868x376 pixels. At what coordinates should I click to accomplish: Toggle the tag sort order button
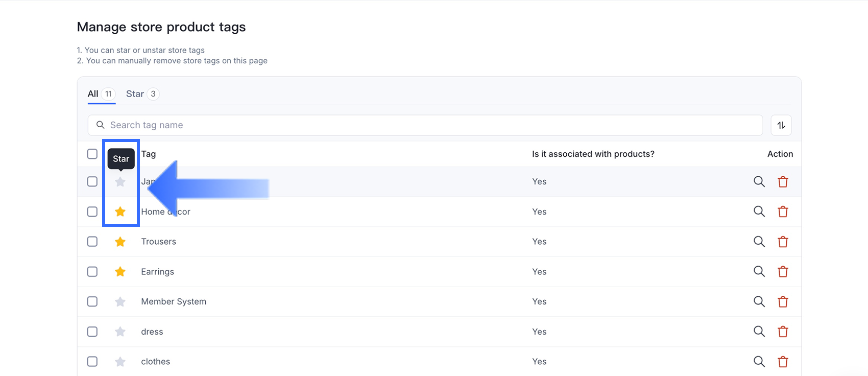coord(781,125)
